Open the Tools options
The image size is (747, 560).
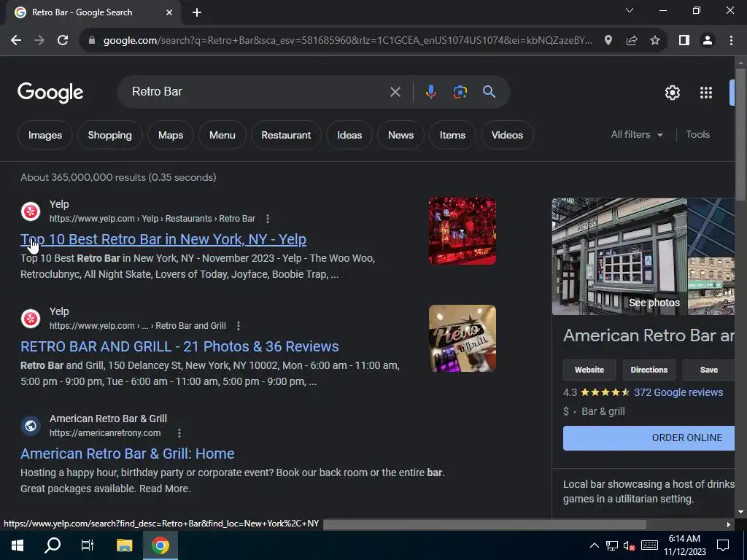point(697,135)
